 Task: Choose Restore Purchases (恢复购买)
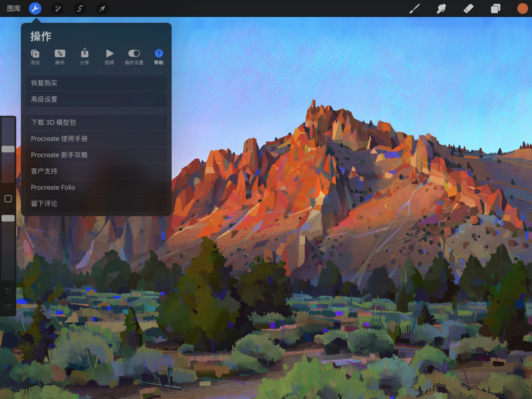[96, 83]
